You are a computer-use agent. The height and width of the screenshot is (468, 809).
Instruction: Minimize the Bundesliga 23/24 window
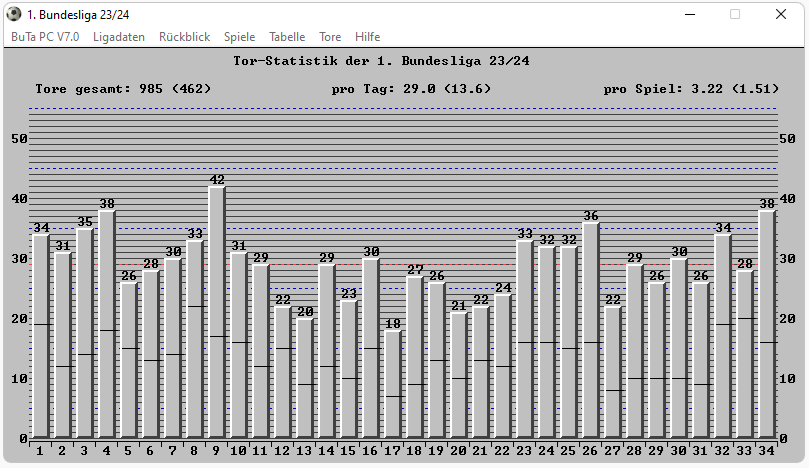tap(689, 14)
